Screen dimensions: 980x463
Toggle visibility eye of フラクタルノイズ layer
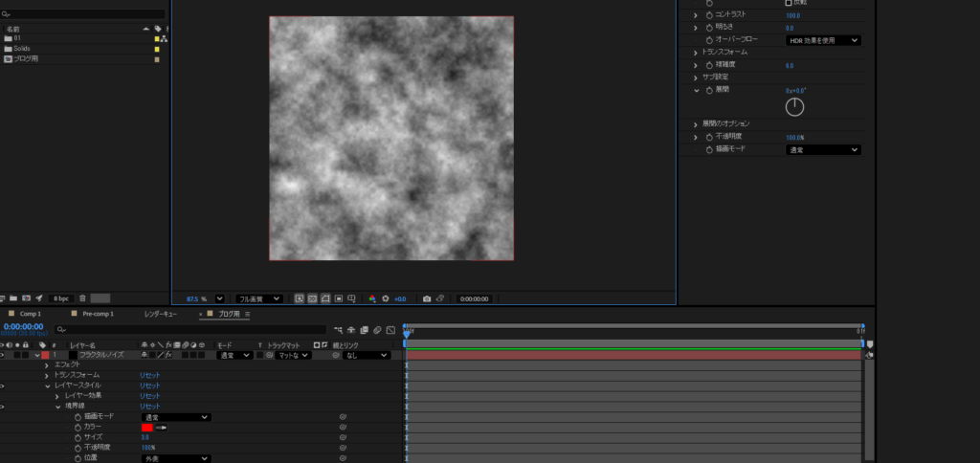(4, 355)
